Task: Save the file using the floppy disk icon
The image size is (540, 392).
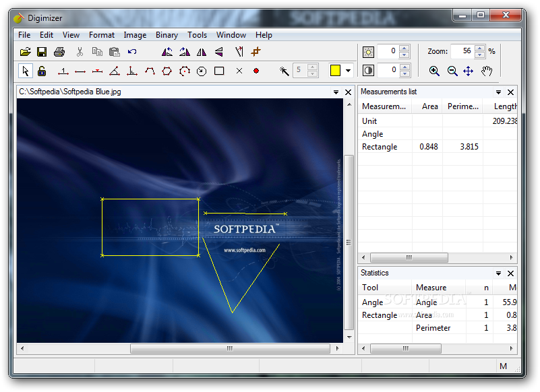Action: 42,52
